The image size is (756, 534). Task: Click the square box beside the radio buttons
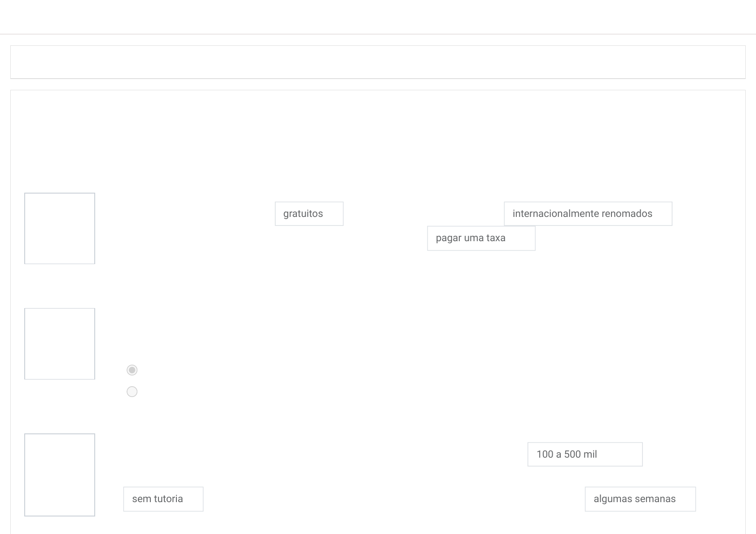[60, 344]
